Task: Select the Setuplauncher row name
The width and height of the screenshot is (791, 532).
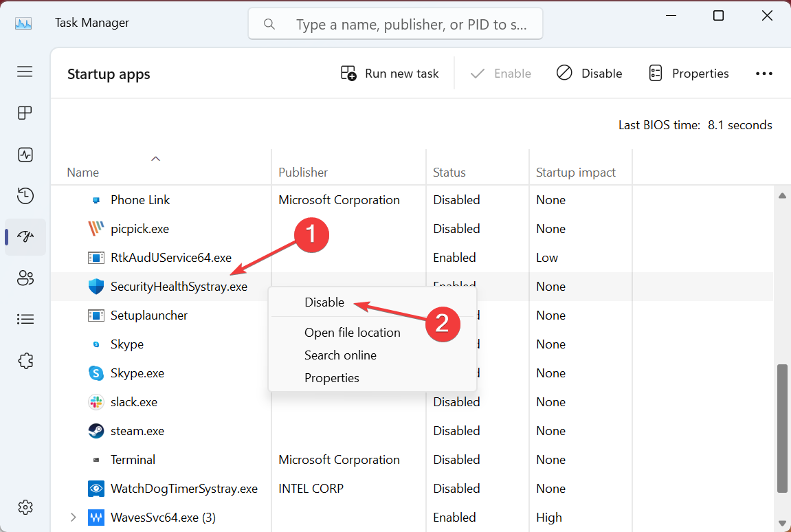Action: click(x=149, y=315)
